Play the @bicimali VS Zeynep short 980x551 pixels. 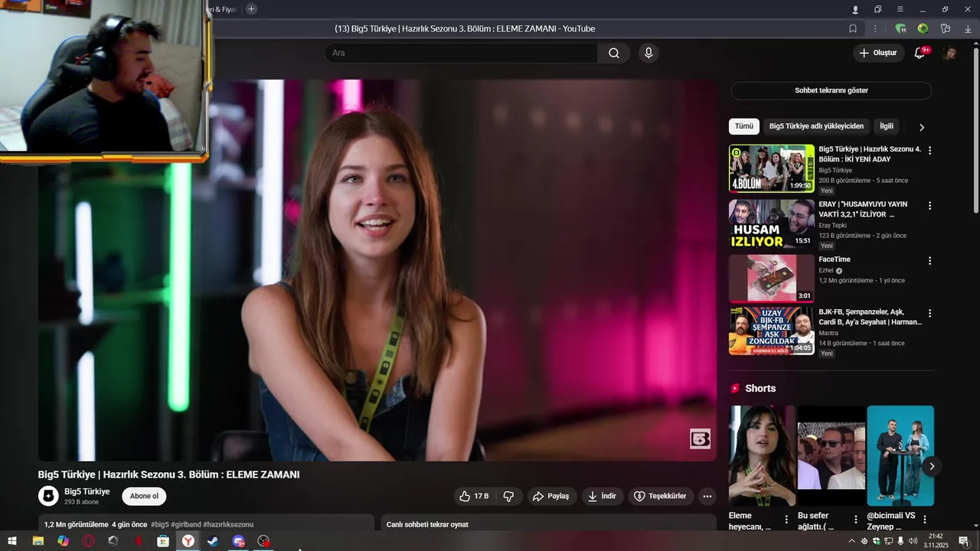coord(900,455)
